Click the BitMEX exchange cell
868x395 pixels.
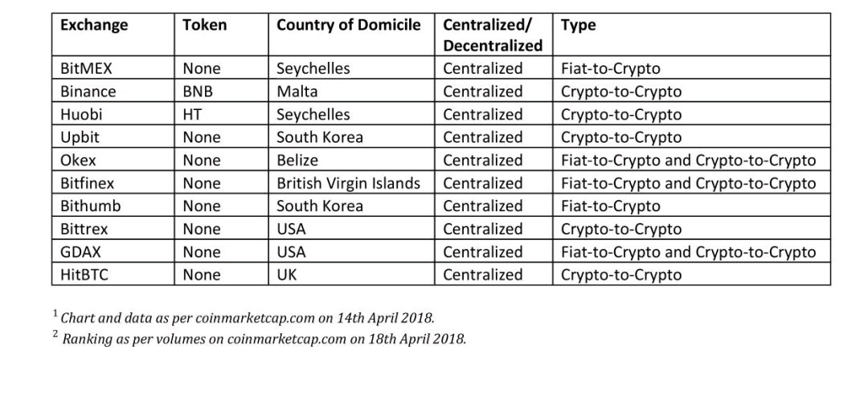86,68
